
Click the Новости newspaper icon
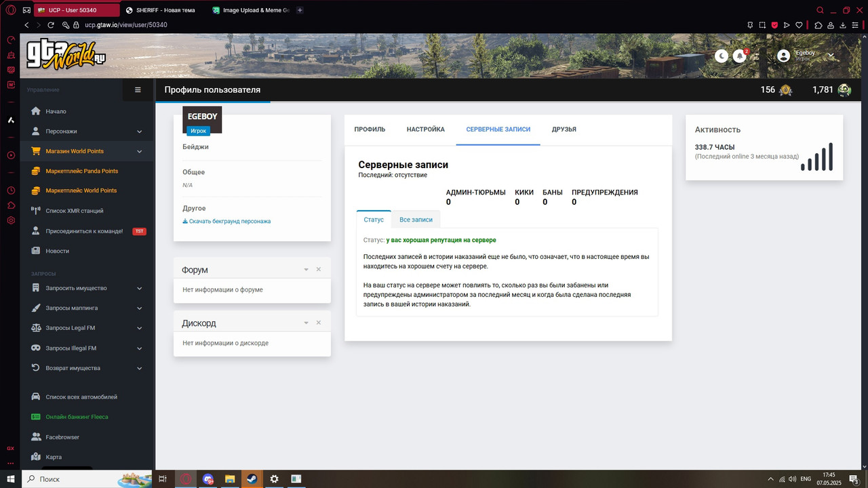coord(36,251)
